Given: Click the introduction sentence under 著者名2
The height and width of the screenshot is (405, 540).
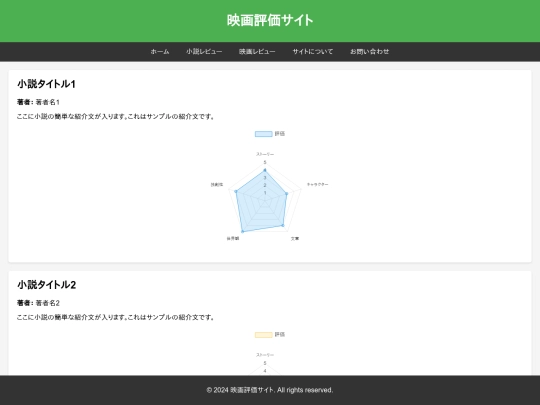Looking at the screenshot, I should pyautogui.click(x=116, y=318).
